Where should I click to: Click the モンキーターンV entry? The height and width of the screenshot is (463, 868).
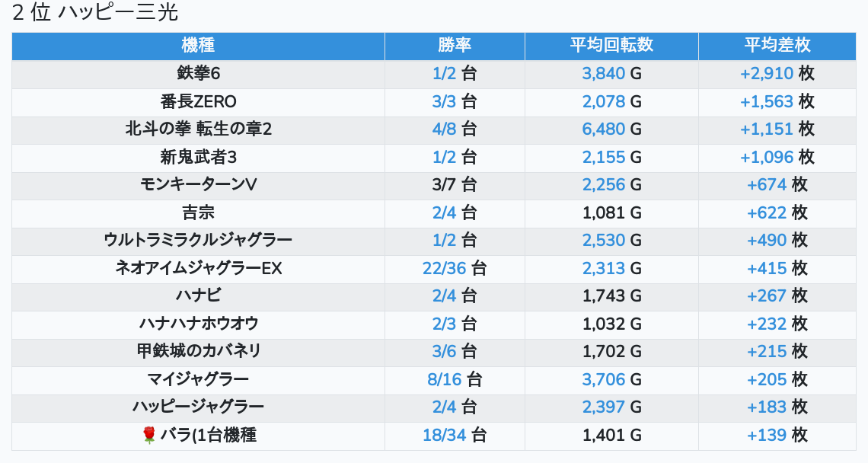point(198,185)
